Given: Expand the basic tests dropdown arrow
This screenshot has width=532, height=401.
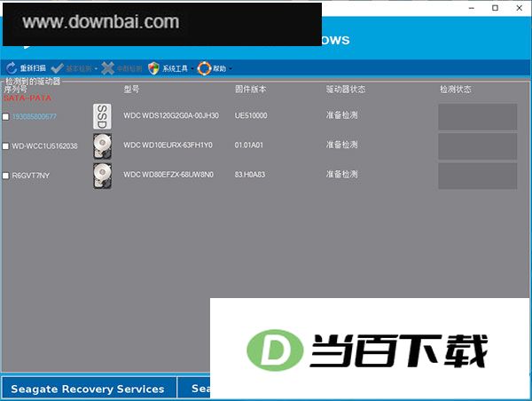Looking at the screenshot, I should 96,69.
